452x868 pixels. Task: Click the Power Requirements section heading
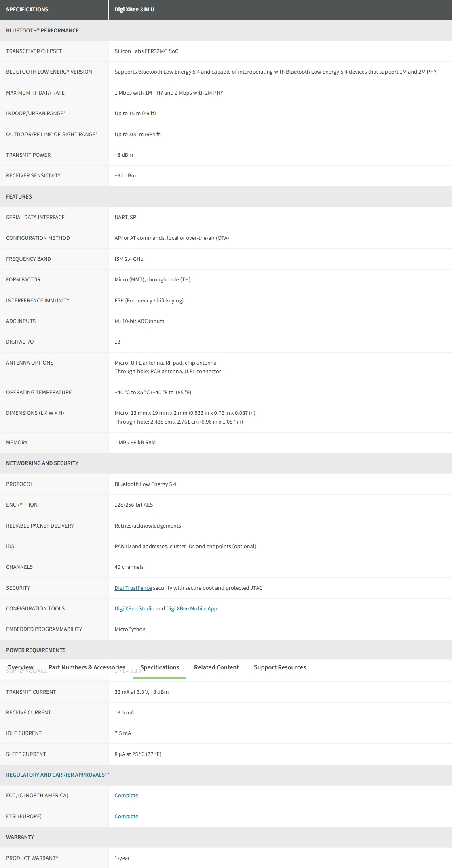tap(36, 650)
